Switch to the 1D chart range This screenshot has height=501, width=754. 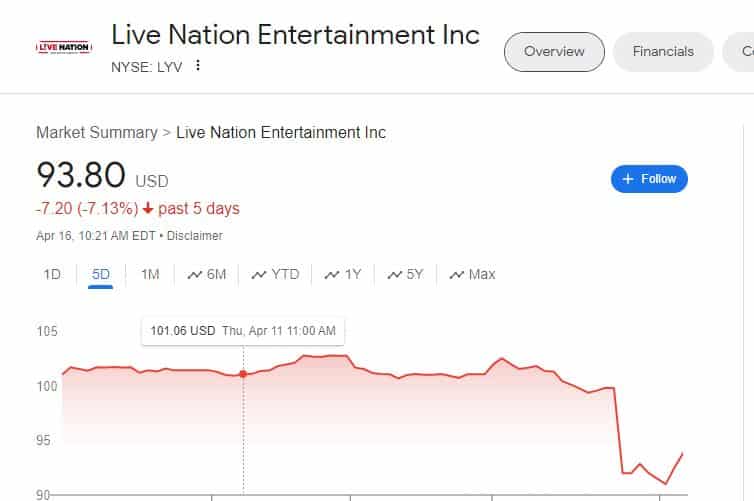coord(52,275)
